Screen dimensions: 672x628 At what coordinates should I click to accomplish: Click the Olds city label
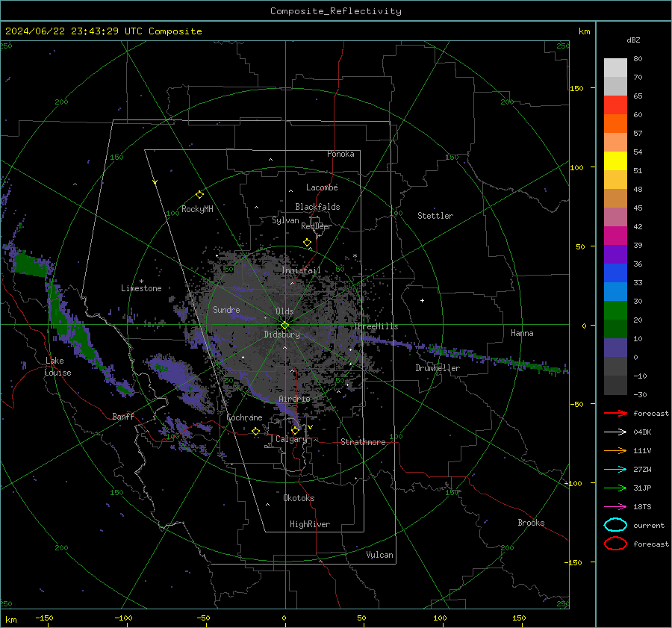click(x=284, y=311)
